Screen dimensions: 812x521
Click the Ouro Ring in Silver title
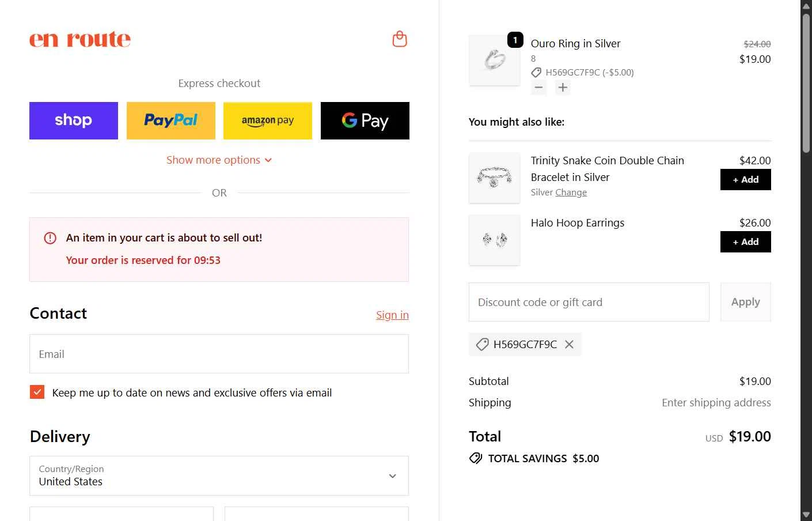tap(575, 44)
